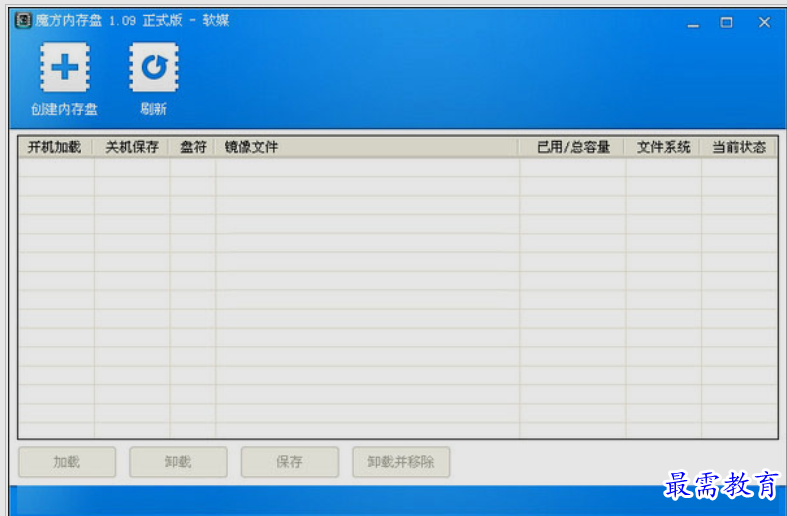Click the 文件系统 column header
Screen dimensions: 787x516
click(664, 147)
